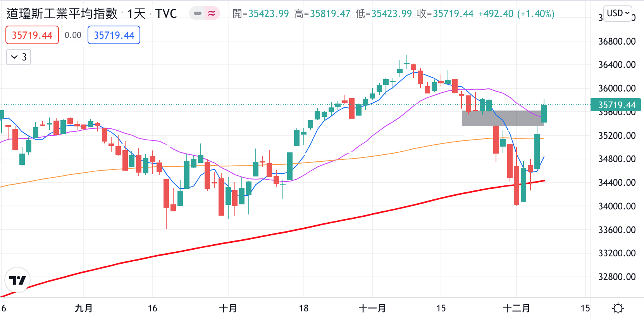Viewport: 644px width, 318px height.
Task: Click the 道瓊斯工業平均指數 symbol title
Action: (62, 14)
